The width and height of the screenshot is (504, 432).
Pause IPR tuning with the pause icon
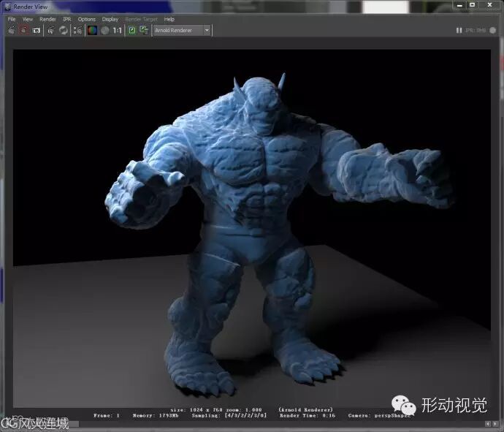(x=459, y=31)
